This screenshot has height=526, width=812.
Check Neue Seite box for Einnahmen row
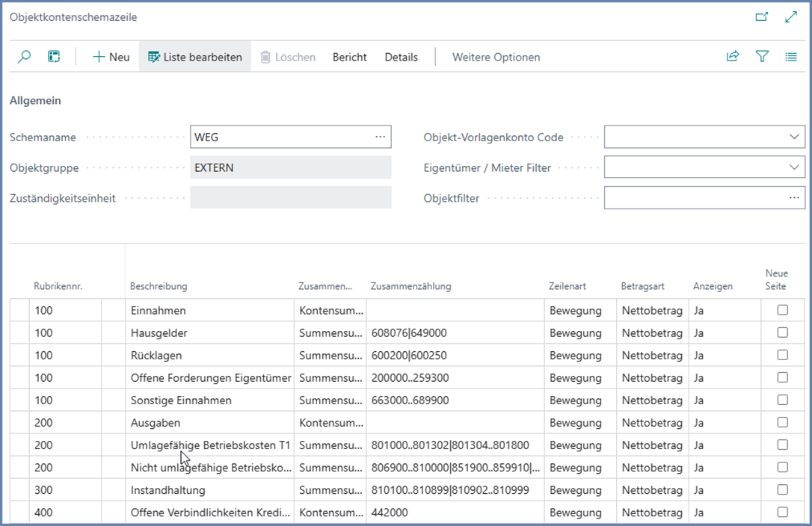(782, 310)
